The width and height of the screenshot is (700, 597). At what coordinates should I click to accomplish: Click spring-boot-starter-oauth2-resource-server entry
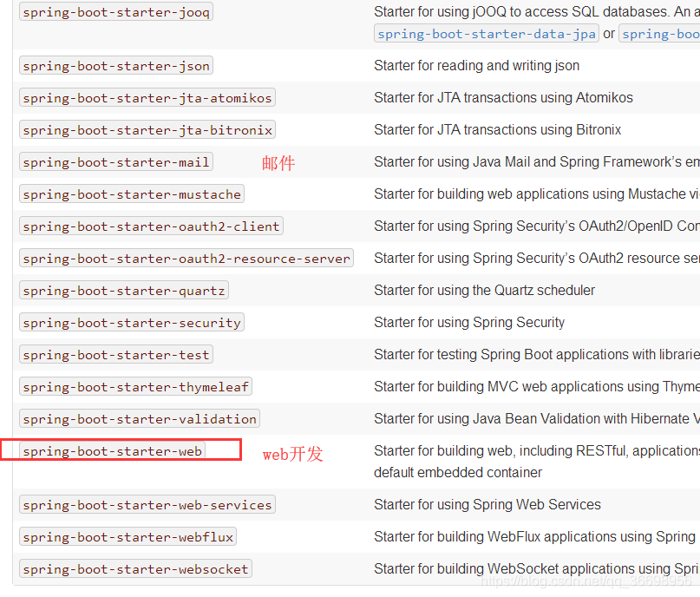click(186, 259)
